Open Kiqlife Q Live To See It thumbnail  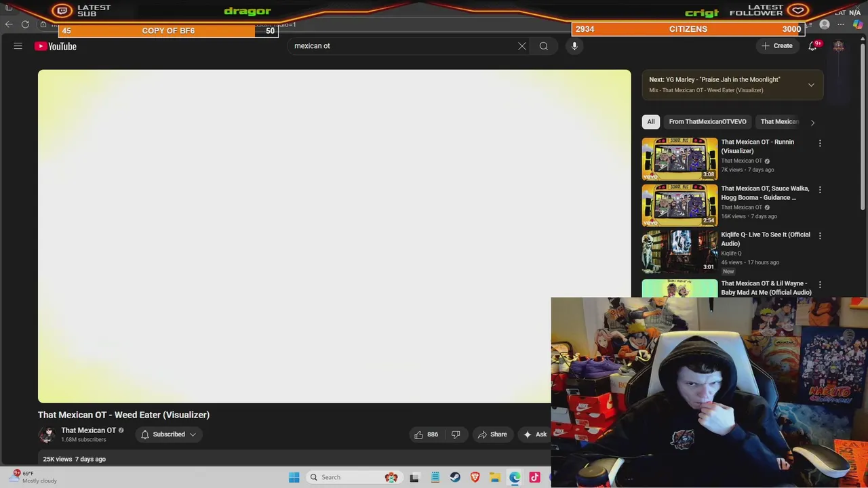[679, 251]
